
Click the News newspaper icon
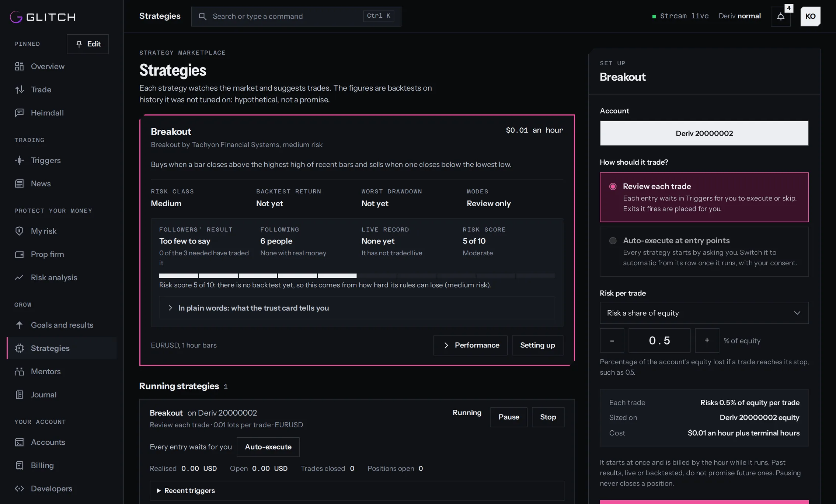coord(19,183)
